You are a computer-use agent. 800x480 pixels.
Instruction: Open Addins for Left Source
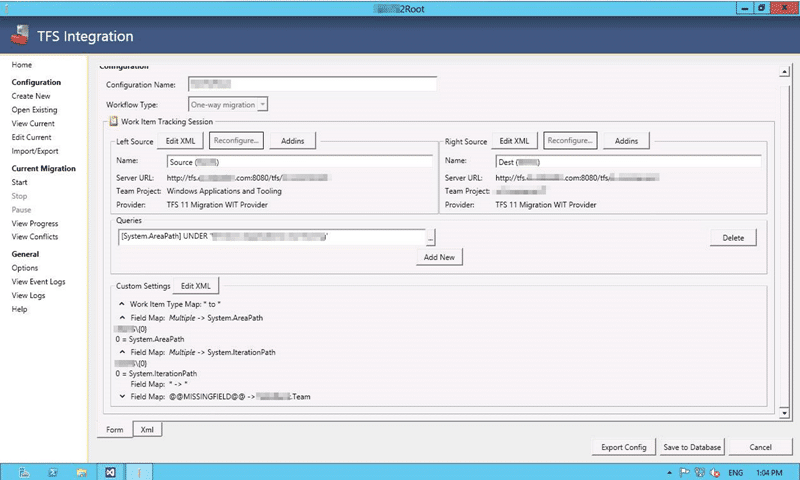click(x=293, y=141)
